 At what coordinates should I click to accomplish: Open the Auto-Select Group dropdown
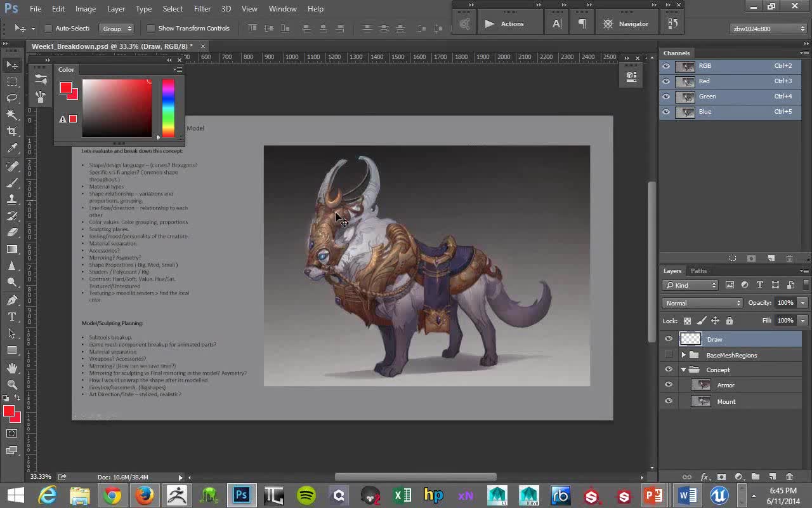(x=117, y=29)
